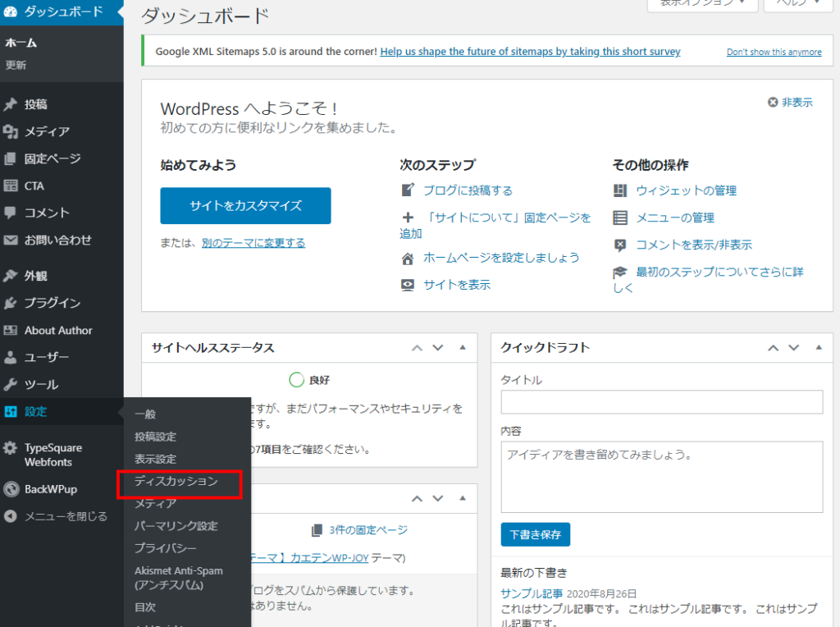
Task: Move クイックドラフト panel down
Action: pos(794,348)
